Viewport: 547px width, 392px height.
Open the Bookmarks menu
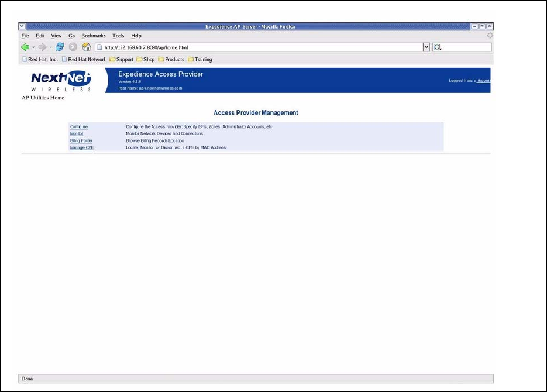pos(93,36)
